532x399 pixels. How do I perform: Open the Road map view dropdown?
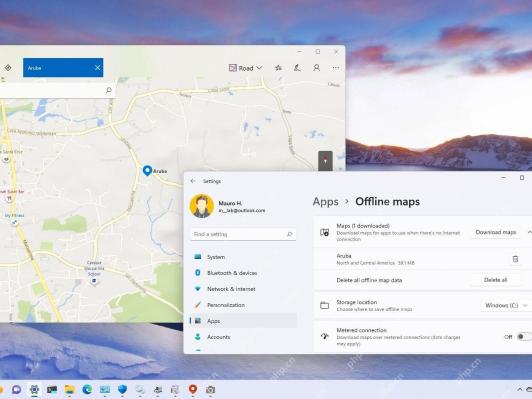(x=246, y=68)
